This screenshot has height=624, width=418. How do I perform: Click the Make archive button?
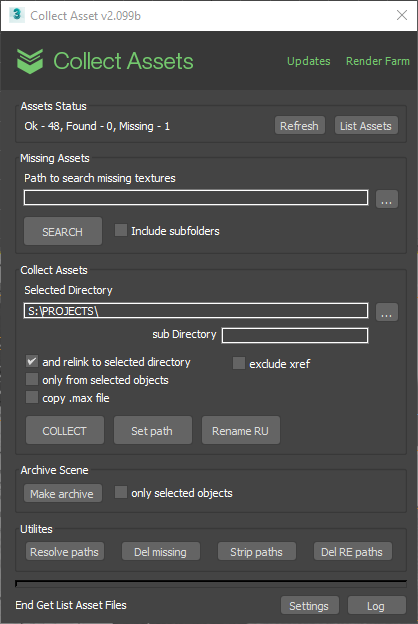click(63, 493)
